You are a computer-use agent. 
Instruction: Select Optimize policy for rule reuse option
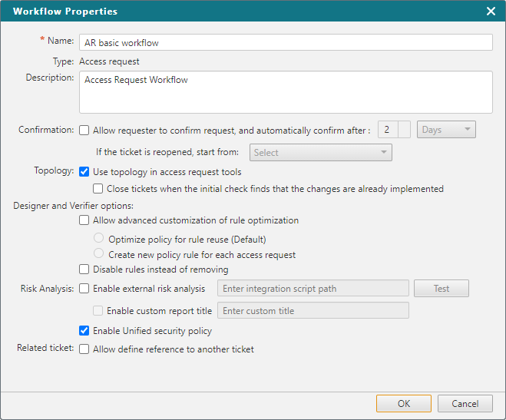click(98, 238)
